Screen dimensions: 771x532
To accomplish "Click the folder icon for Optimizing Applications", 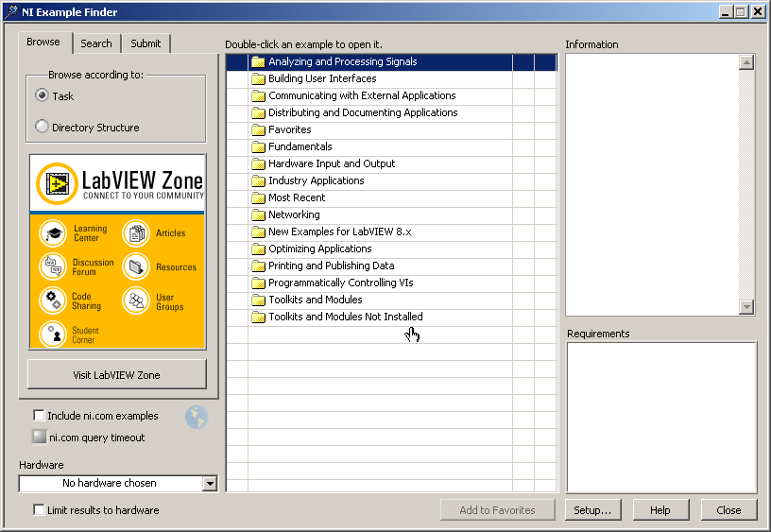I will click(x=258, y=249).
